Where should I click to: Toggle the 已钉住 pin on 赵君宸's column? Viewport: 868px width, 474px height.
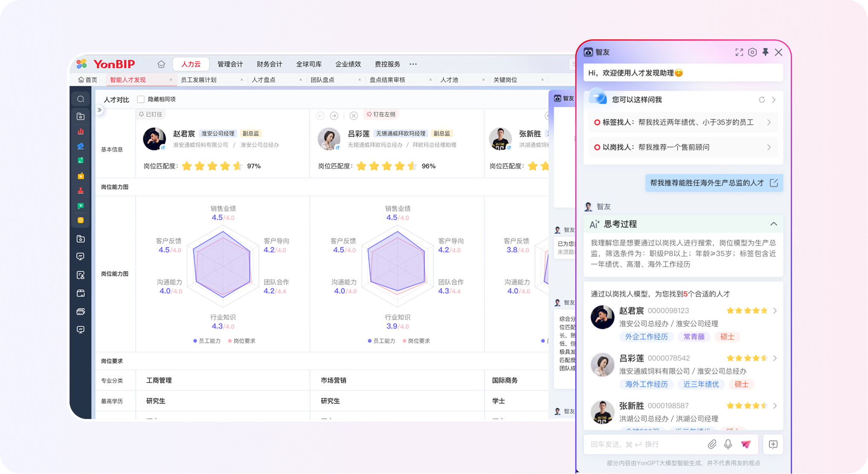coord(151,114)
